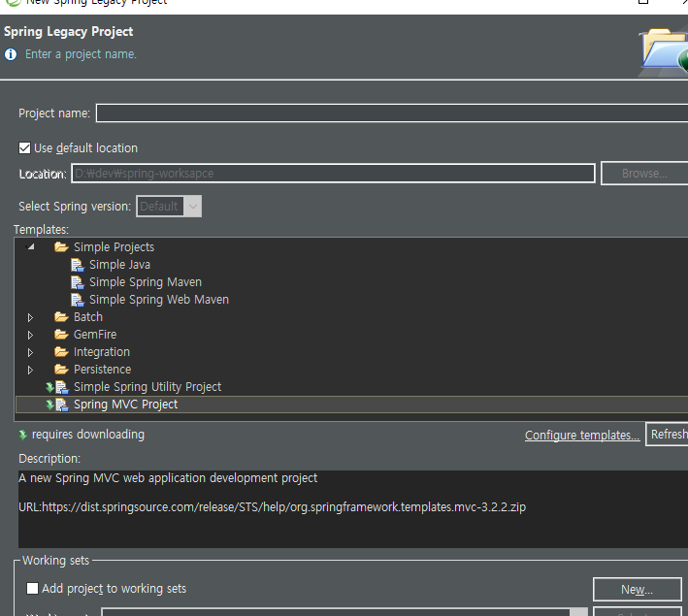
Task: Click the Simple Spring Utility Project download icon
Action: click(50, 387)
